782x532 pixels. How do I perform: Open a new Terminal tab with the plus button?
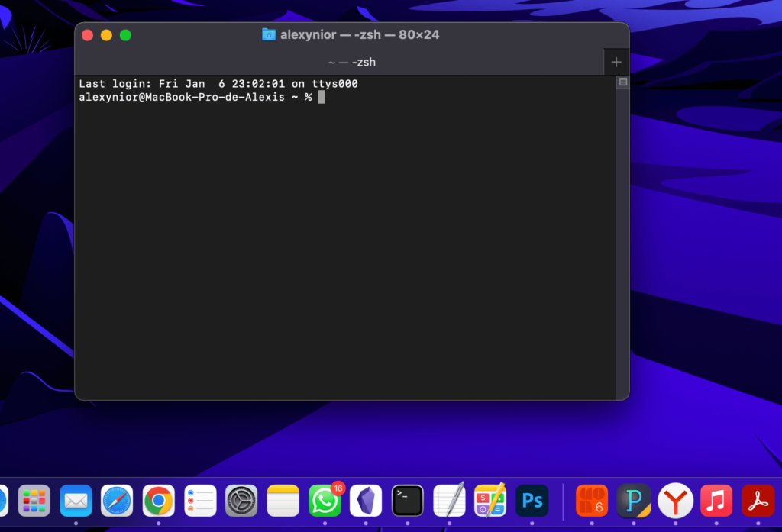[616, 62]
